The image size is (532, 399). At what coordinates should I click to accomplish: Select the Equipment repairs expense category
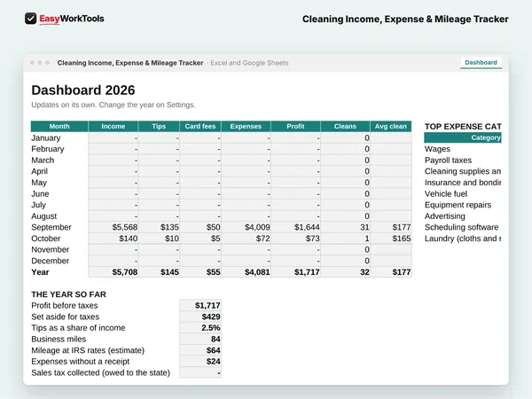coord(458,205)
